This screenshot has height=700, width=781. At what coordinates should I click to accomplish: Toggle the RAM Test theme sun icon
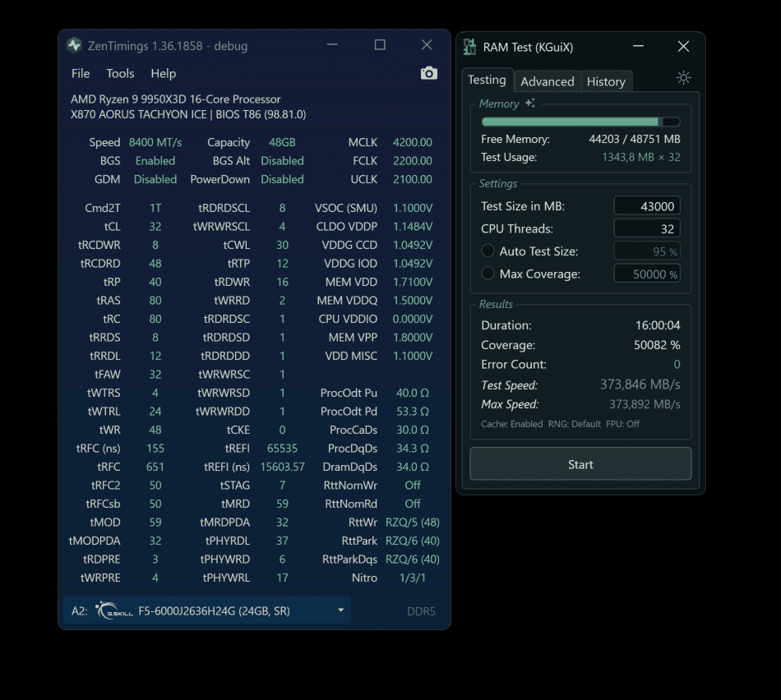click(x=683, y=78)
